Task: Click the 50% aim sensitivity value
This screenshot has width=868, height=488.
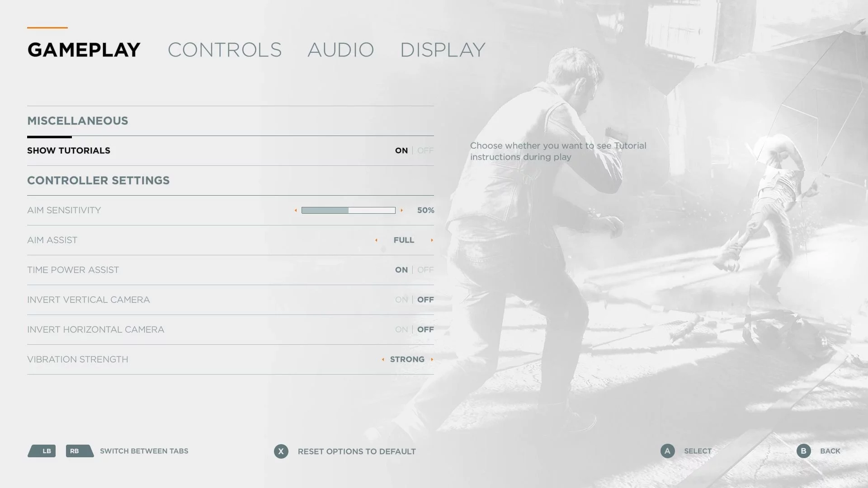Action: click(x=425, y=210)
